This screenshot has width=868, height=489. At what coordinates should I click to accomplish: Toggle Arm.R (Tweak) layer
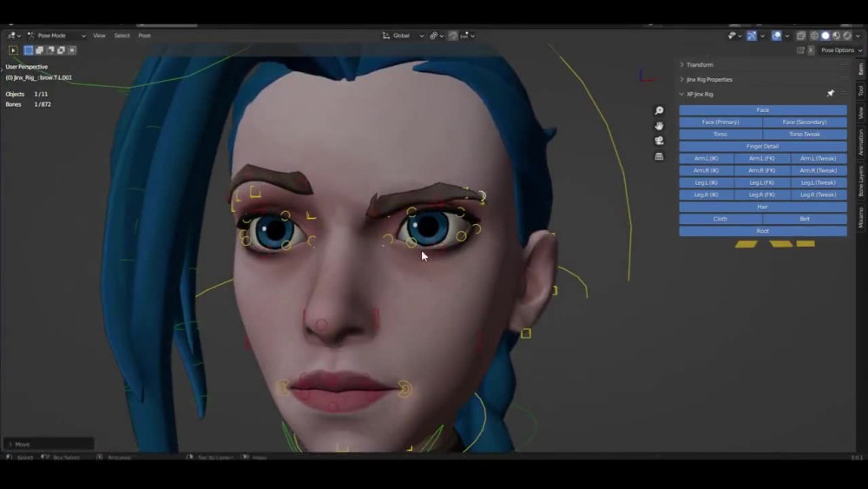coord(819,170)
